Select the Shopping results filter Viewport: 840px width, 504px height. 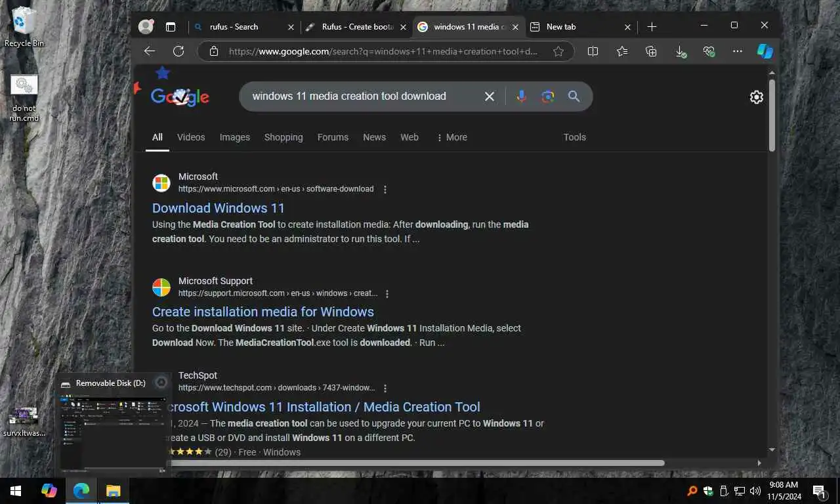[x=283, y=137]
